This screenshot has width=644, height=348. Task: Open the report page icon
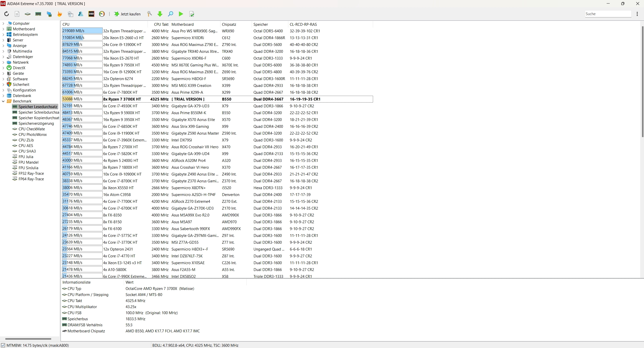tap(17, 14)
